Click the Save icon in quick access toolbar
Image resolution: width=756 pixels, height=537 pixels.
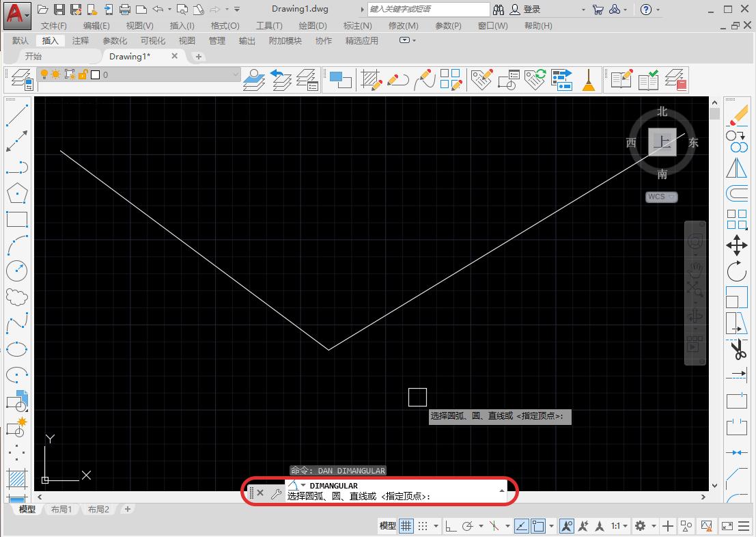[59, 10]
